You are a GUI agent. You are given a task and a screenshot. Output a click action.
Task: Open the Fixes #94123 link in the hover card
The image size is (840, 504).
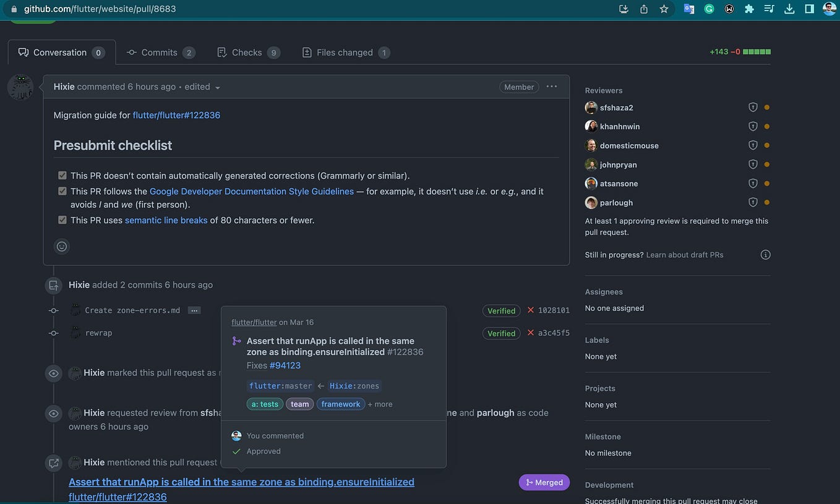tap(285, 365)
